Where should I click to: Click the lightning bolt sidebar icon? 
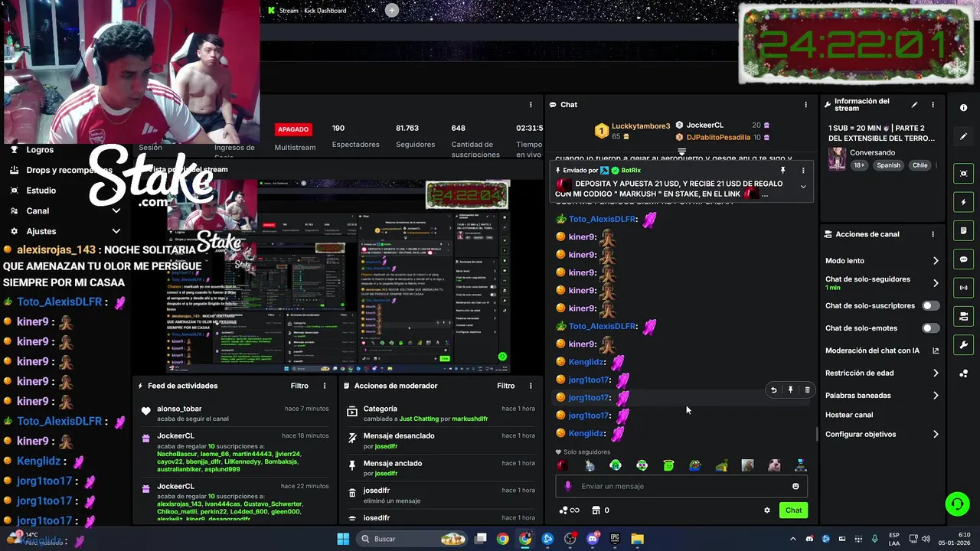pos(963,202)
